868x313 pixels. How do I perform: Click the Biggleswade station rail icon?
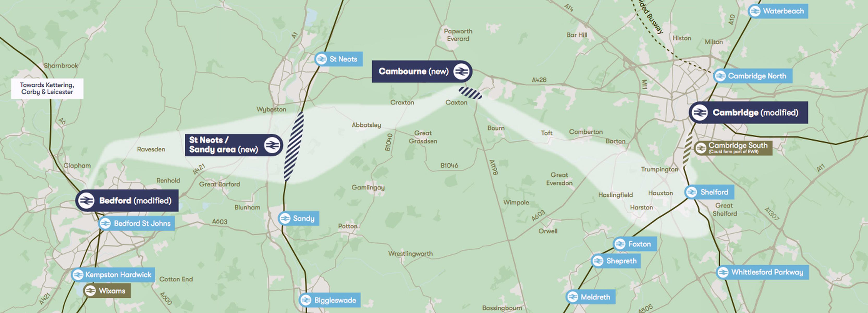(305, 300)
